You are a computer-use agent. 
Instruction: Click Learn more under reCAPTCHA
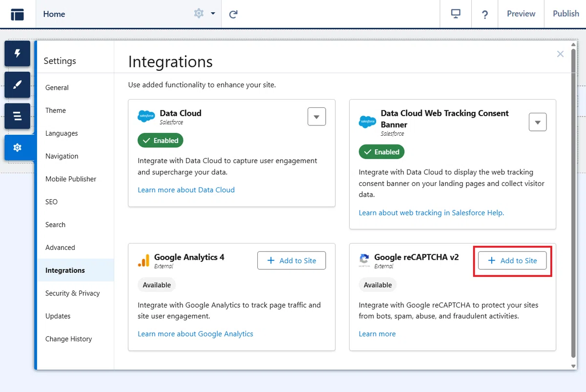click(377, 334)
